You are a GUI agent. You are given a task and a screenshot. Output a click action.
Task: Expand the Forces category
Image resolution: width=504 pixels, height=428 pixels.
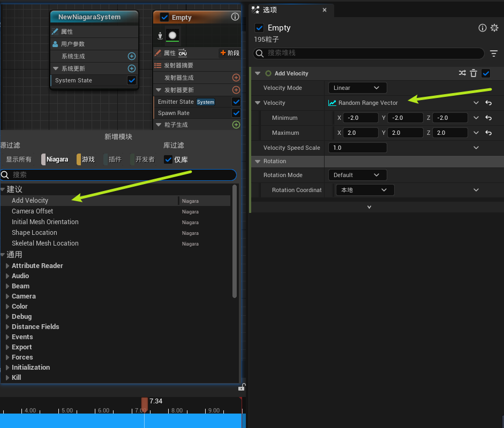pyautogui.click(x=7, y=357)
